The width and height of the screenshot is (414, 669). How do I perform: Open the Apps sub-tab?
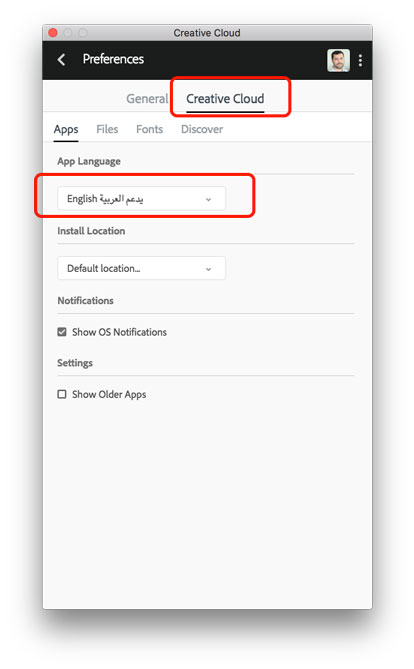coord(66,130)
